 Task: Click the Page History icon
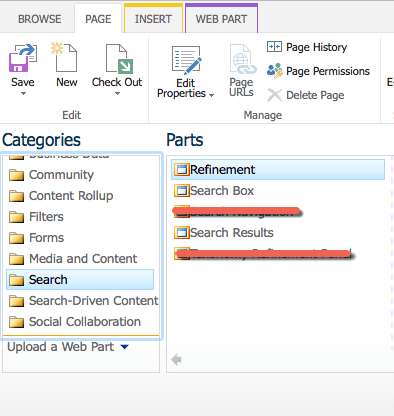[274, 47]
